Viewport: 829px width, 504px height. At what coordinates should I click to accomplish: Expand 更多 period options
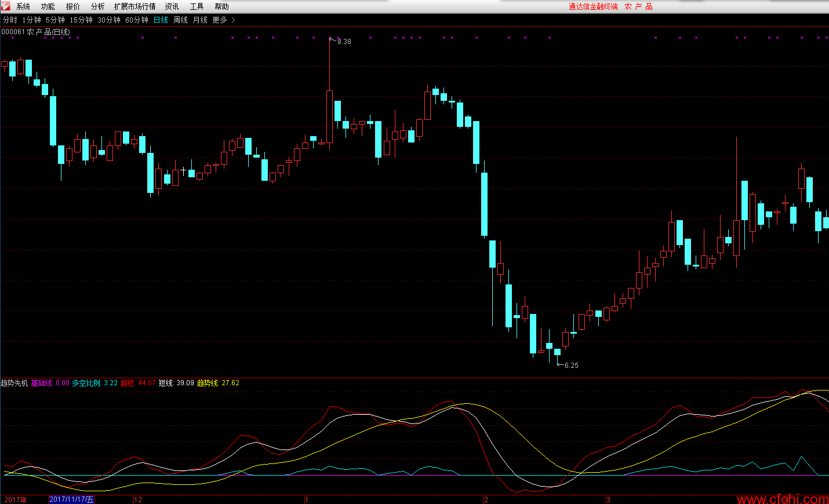[224, 20]
